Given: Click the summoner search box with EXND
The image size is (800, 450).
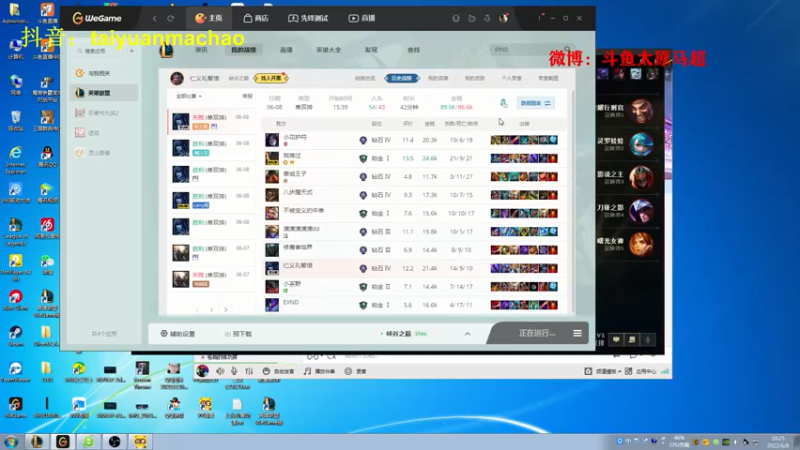Looking at the screenshot, I should (527, 49).
